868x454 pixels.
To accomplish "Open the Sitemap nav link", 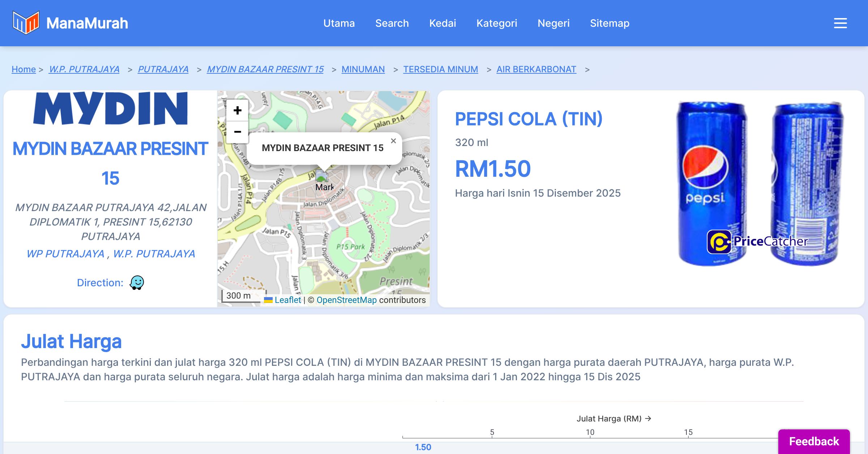I will coord(609,23).
